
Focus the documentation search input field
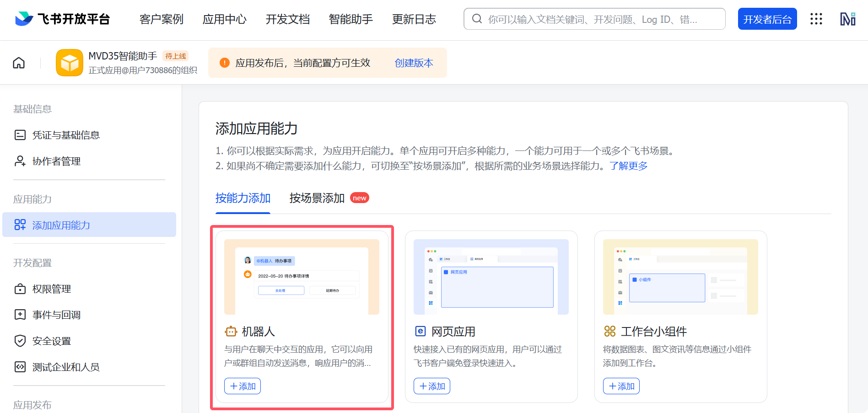pos(594,19)
